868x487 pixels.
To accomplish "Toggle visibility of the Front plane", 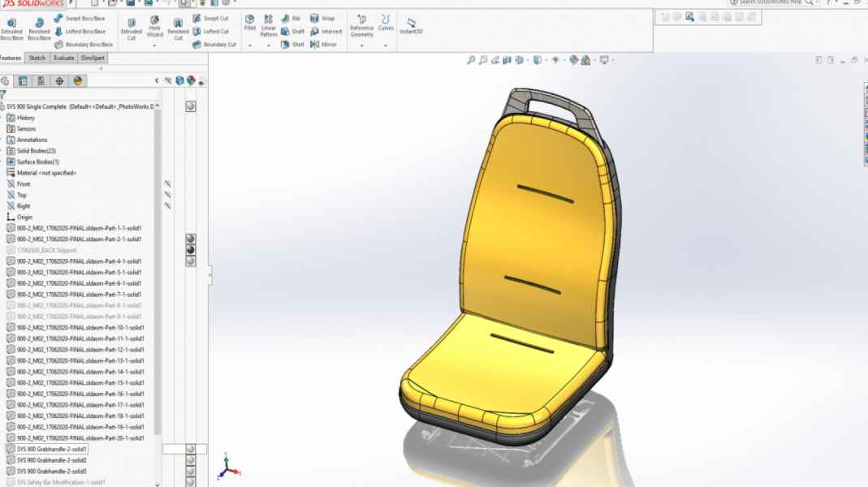I will point(167,184).
